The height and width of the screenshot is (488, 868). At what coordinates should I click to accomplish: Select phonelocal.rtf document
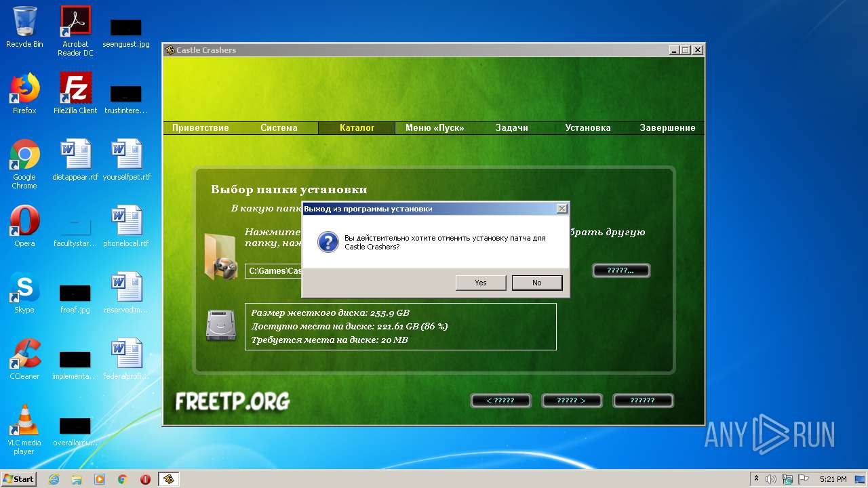click(x=126, y=226)
